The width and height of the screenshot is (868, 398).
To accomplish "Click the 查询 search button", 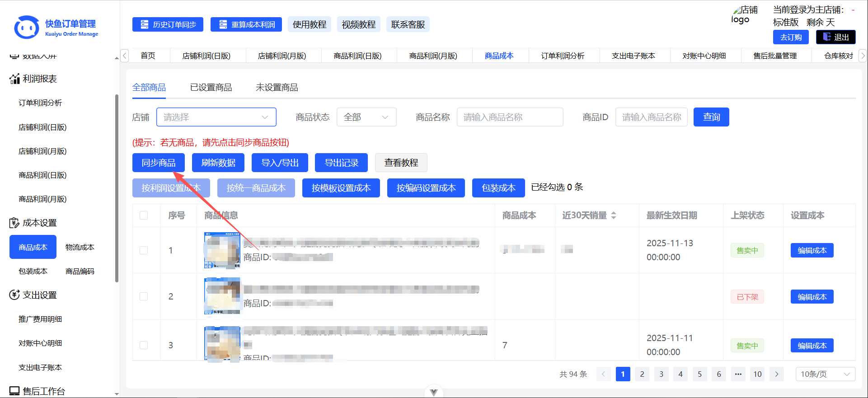I will (711, 117).
